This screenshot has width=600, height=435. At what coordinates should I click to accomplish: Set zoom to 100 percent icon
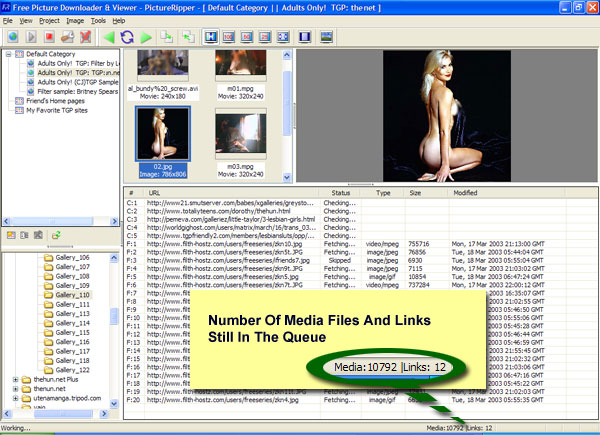coord(228,37)
